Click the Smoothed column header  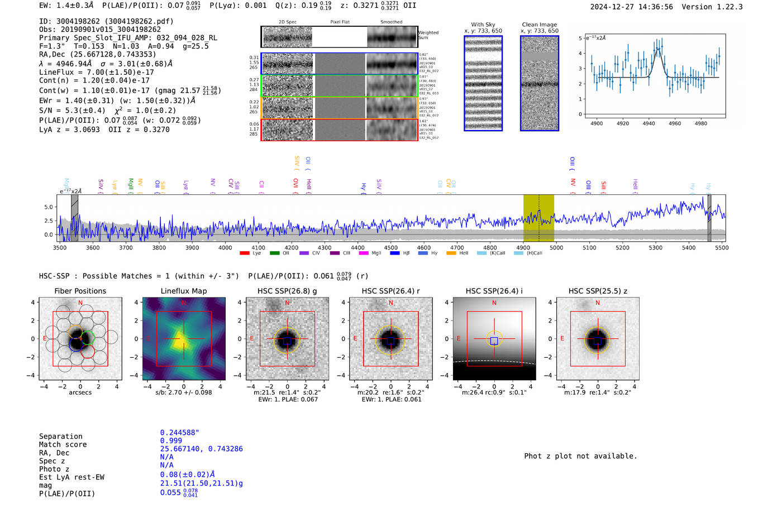tap(392, 22)
